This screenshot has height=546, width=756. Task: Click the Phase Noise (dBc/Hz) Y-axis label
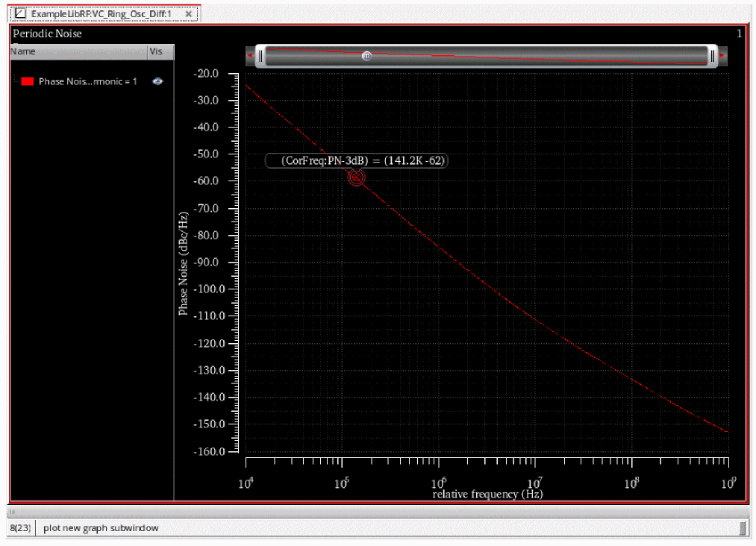point(183,263)
